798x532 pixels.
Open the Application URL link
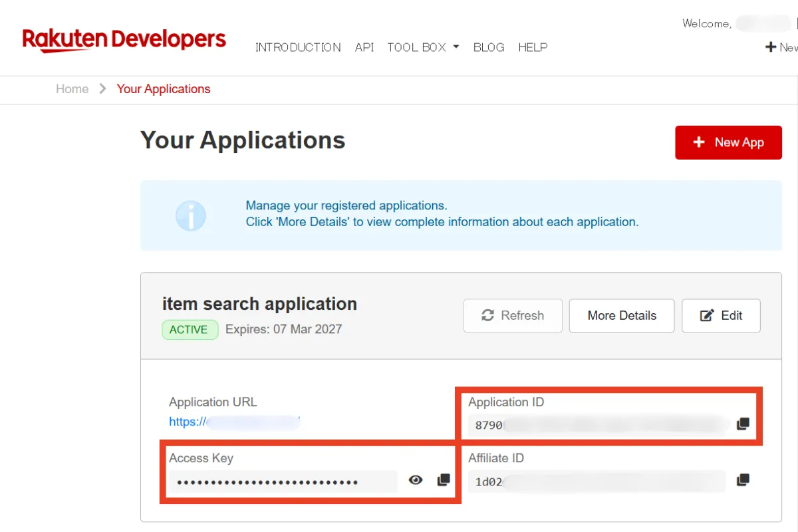pos(234,422)
